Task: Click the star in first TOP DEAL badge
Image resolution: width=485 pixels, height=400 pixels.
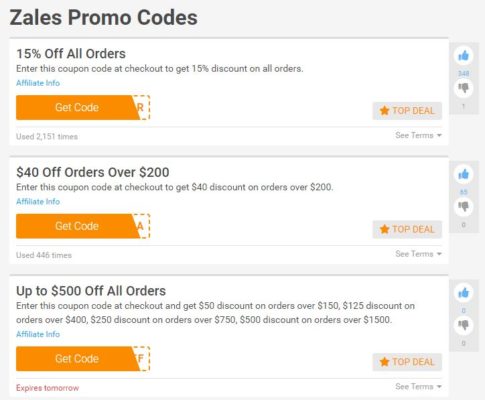Action: click(x=384, y=111)
